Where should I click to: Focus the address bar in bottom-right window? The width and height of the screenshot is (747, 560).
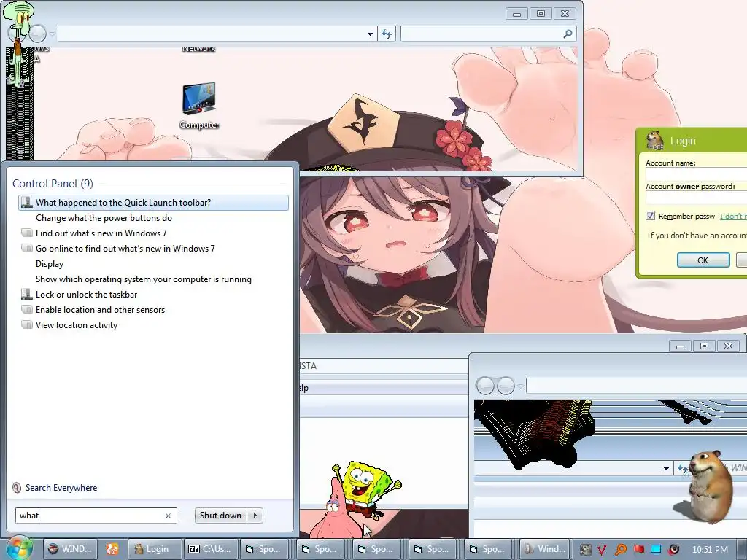coord(636,386)
